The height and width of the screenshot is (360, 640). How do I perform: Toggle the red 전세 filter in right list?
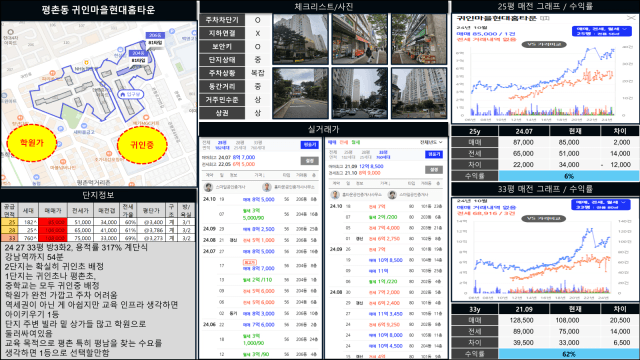344,142
